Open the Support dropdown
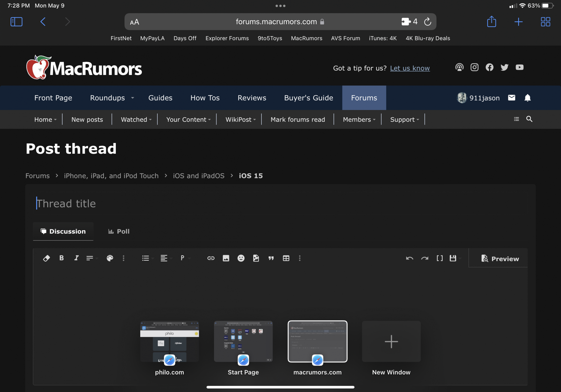The height and width of the screenshot is (392, 561). pyautogui.click(x=404, y=120)
